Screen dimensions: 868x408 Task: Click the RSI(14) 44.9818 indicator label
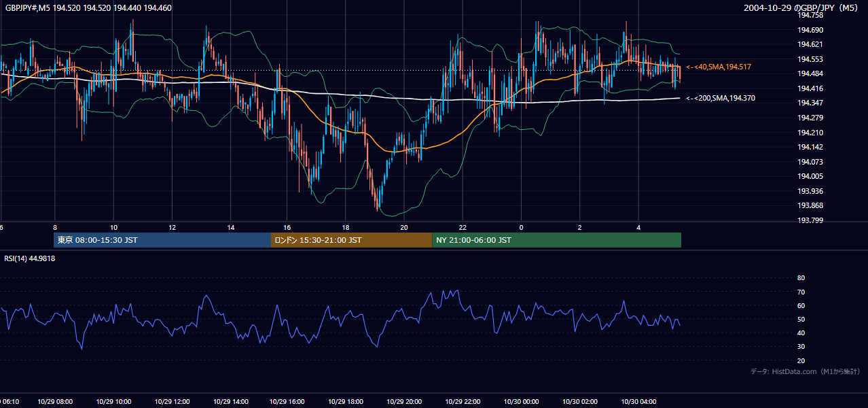30,258
